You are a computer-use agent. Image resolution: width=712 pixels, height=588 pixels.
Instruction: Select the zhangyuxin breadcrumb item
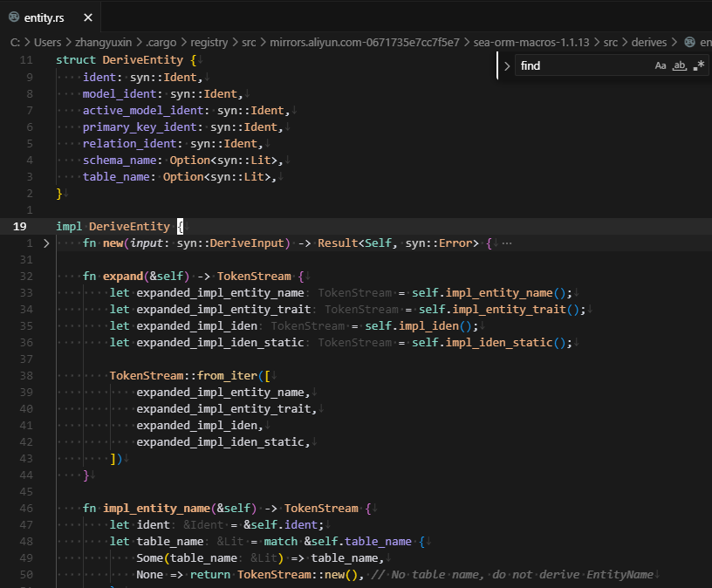pos(103,42)
